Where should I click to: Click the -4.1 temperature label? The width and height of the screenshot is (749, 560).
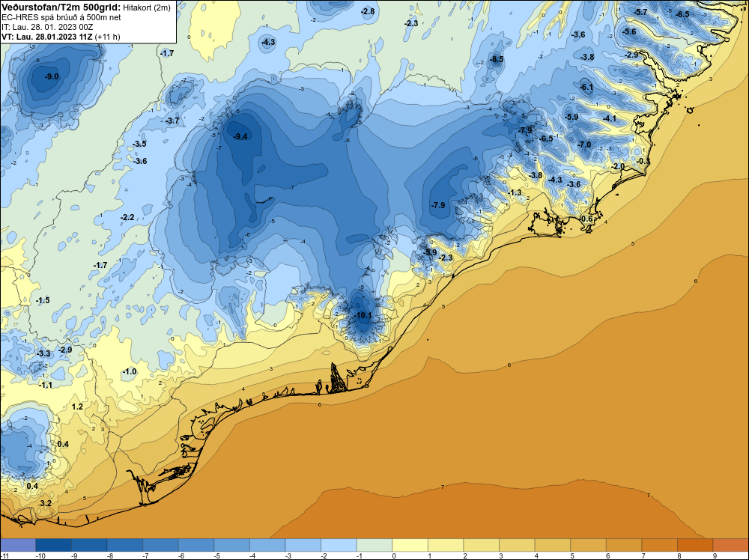[609, 118]
